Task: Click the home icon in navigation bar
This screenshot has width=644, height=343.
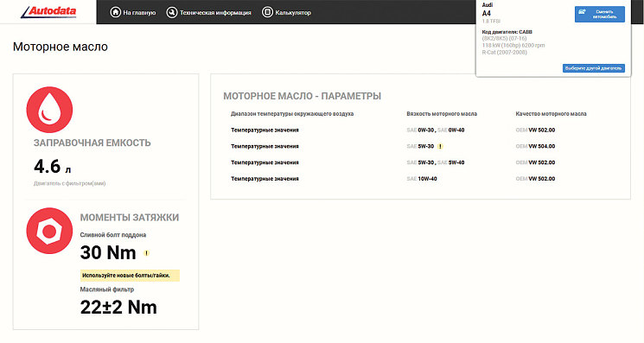Action: [116, 12]
